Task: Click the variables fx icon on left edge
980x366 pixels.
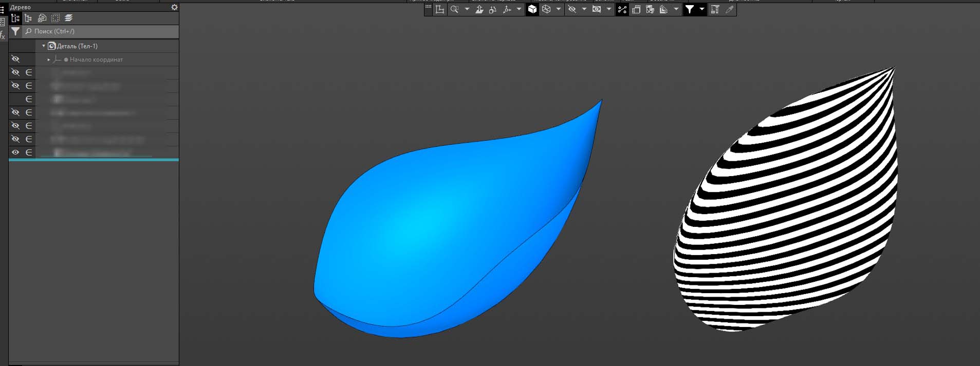Action: click(3, 35)
